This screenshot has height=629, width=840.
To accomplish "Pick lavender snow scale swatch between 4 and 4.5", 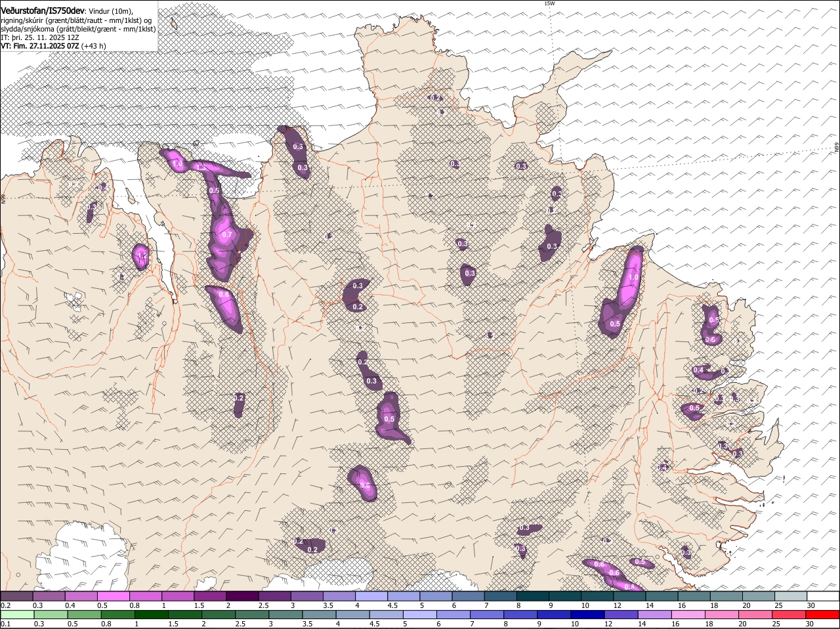I will 371,596.
